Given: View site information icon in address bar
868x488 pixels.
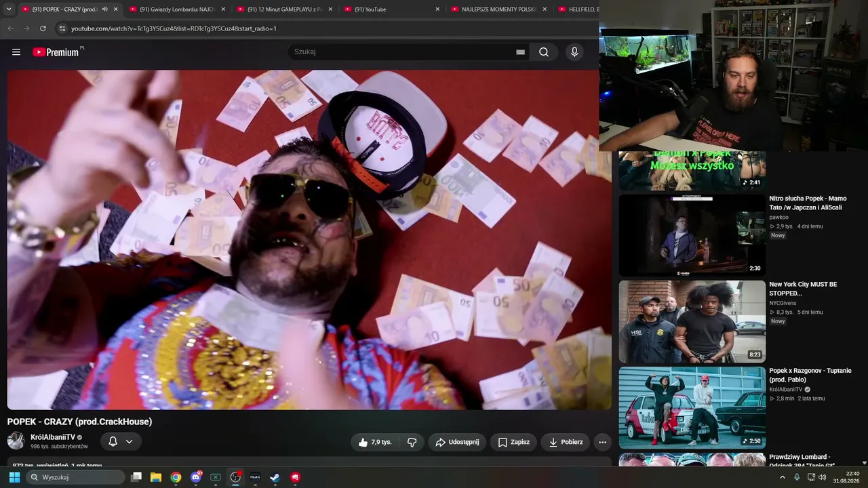Looking at the screenshot, I should click(x=62, y=28).
